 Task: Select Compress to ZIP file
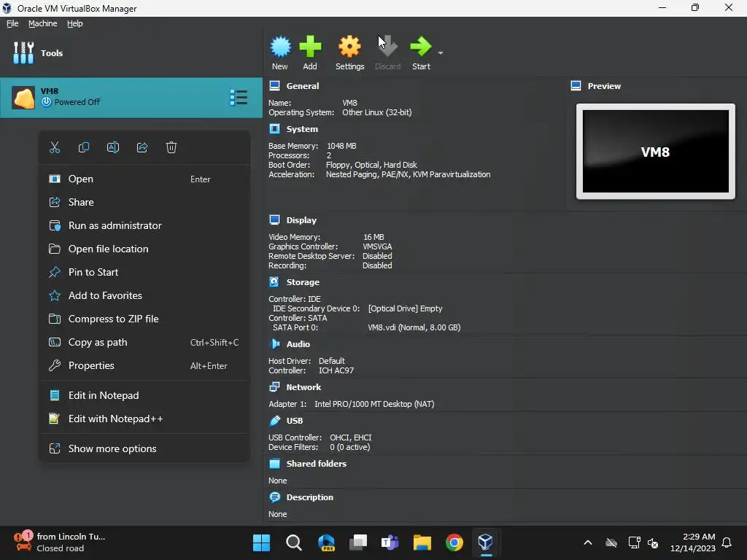(144, 319)
